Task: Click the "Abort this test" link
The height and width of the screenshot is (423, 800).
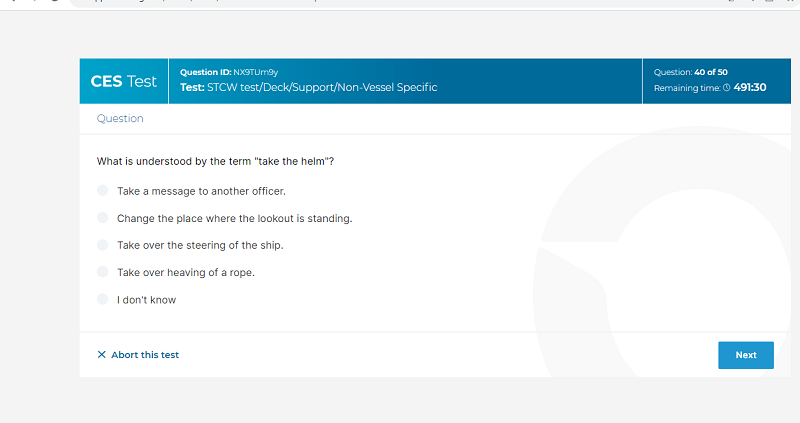Action: coord(145,355)
